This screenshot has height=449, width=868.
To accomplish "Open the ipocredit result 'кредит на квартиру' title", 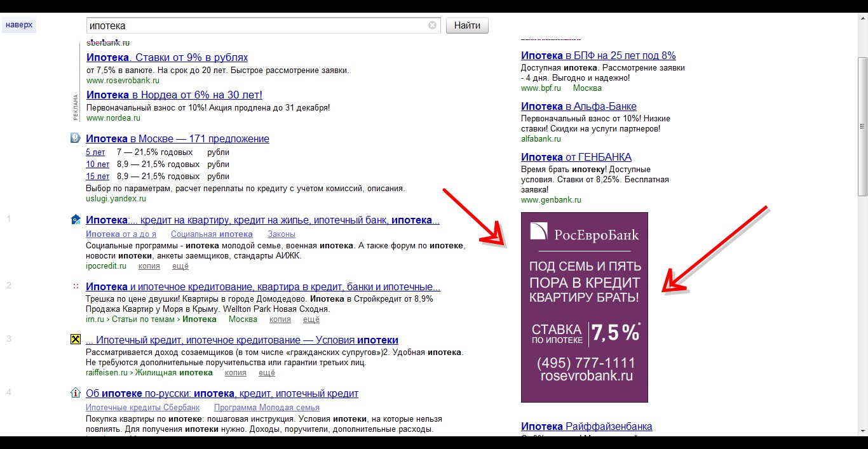I will [262, 220].
